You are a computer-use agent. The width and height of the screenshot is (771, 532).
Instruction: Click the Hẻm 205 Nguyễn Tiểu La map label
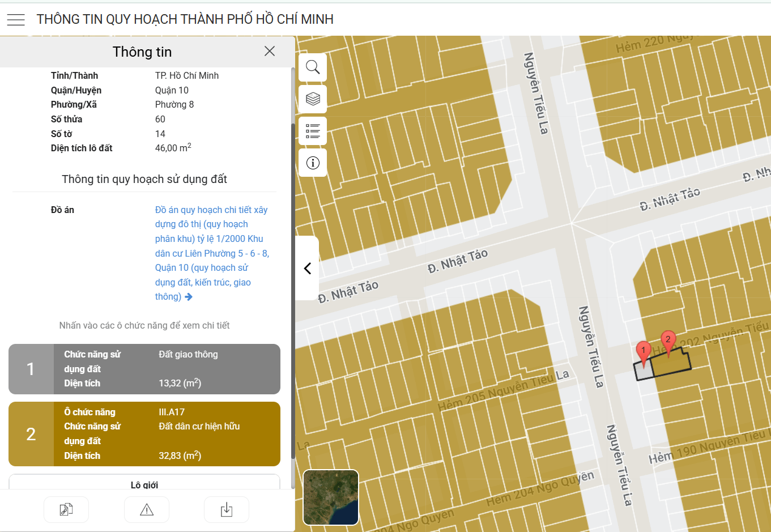coord(504,391)
